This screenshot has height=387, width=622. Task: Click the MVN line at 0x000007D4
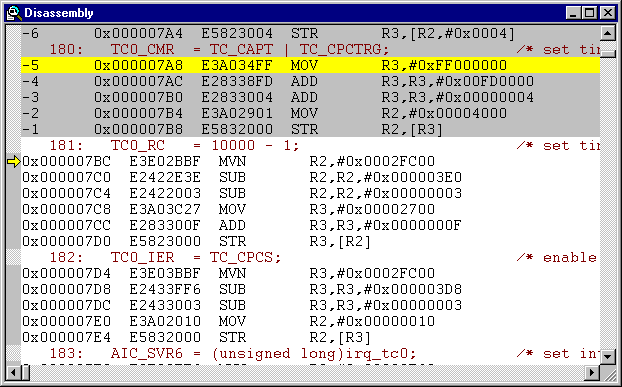click(310, 274)
